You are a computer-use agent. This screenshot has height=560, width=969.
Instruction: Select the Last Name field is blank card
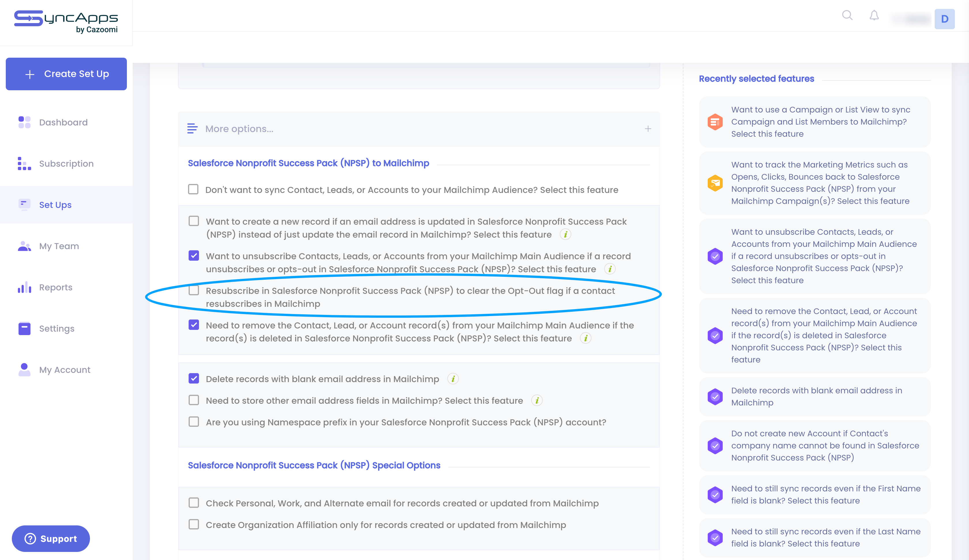tap(815, 538)
